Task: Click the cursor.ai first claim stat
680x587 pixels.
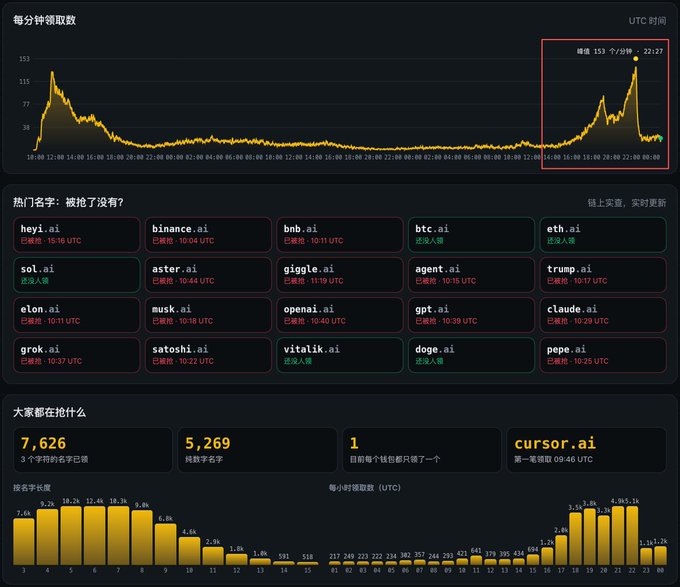Action: point(586,450)
